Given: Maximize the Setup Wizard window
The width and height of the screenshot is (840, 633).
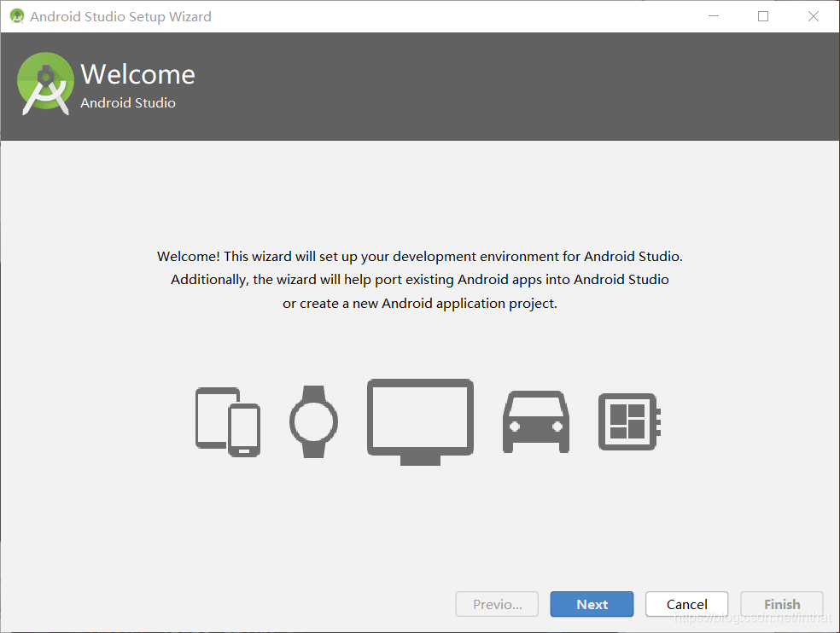Looking at the screenshot, I should point(763,16).
